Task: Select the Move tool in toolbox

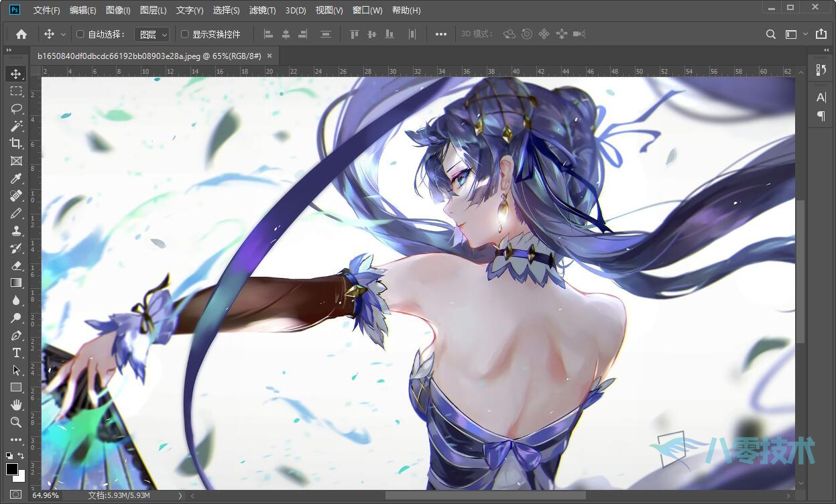Action: (16, 74)
